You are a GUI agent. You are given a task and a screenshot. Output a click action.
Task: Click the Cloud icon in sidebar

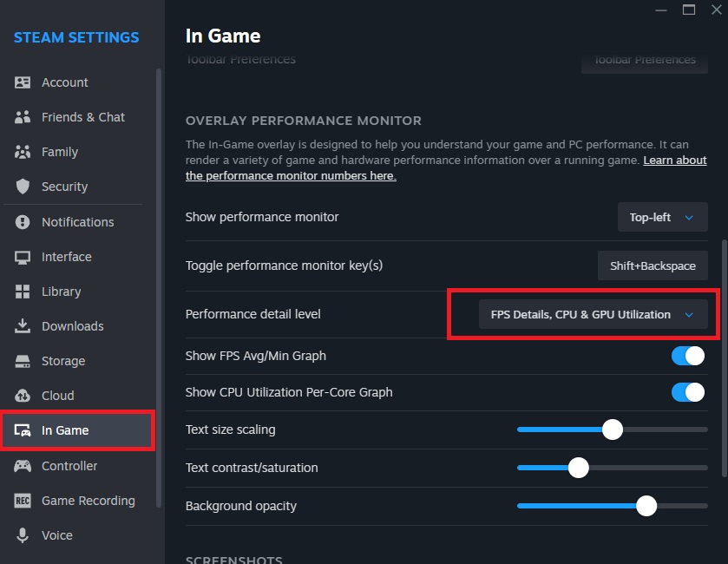(23, 396)
